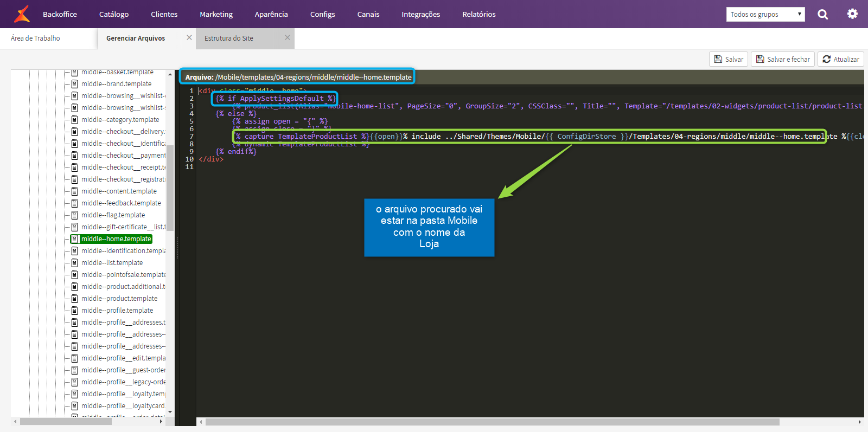Screen dimensions: 868x432
Task: Select middle--flag.template in the file tree
Action: click(113, 215)
